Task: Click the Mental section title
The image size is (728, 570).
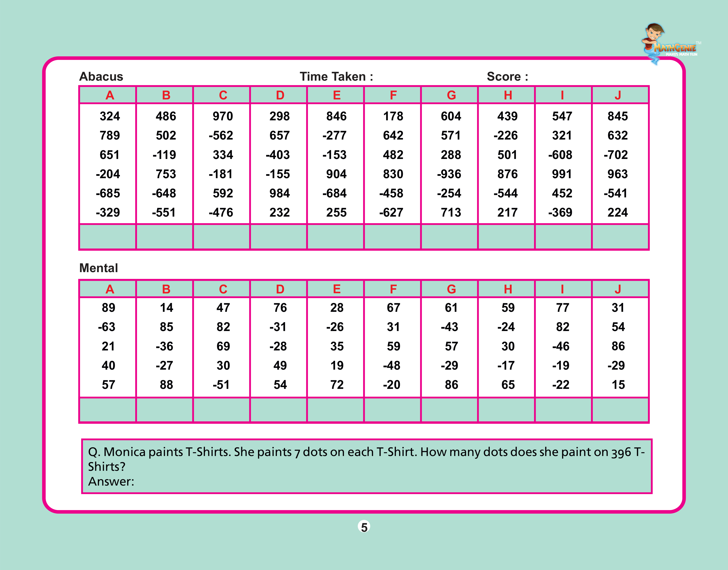Action: [99, 268]
